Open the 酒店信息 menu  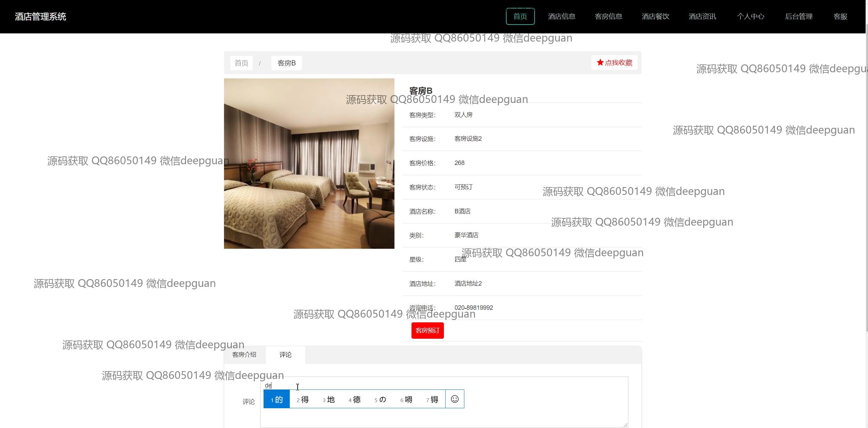562,16
